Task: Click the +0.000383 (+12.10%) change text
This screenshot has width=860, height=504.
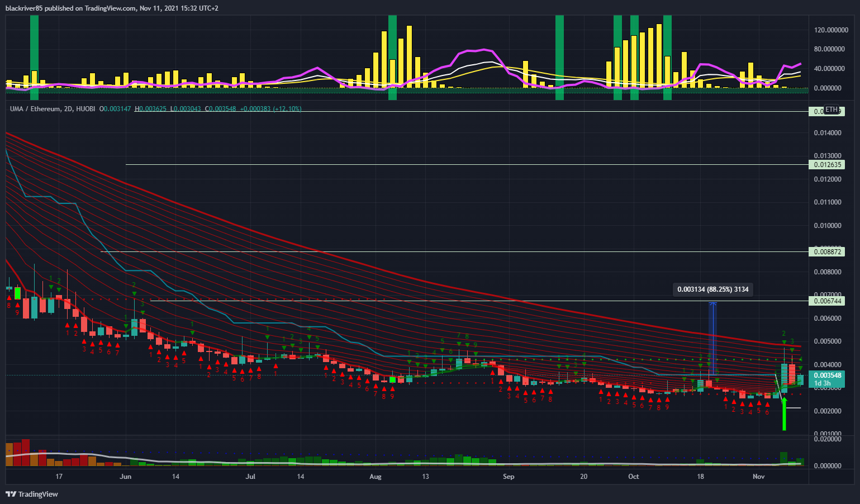Action: (271, 109)
